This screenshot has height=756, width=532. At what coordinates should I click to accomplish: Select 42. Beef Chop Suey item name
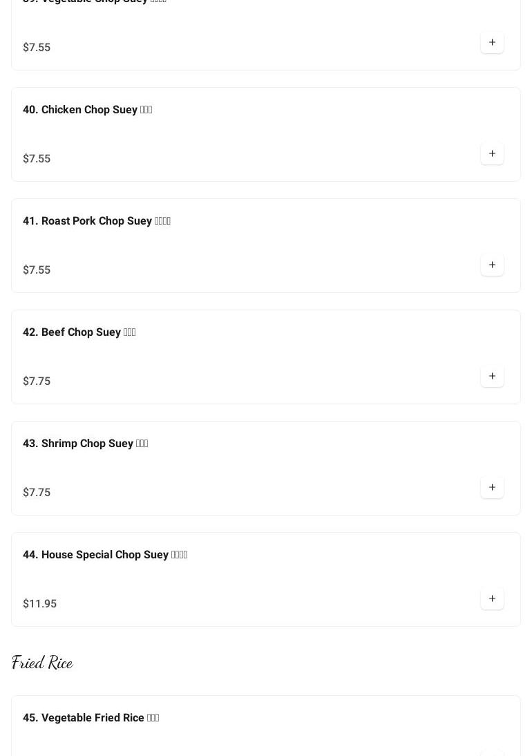point(79,332)
